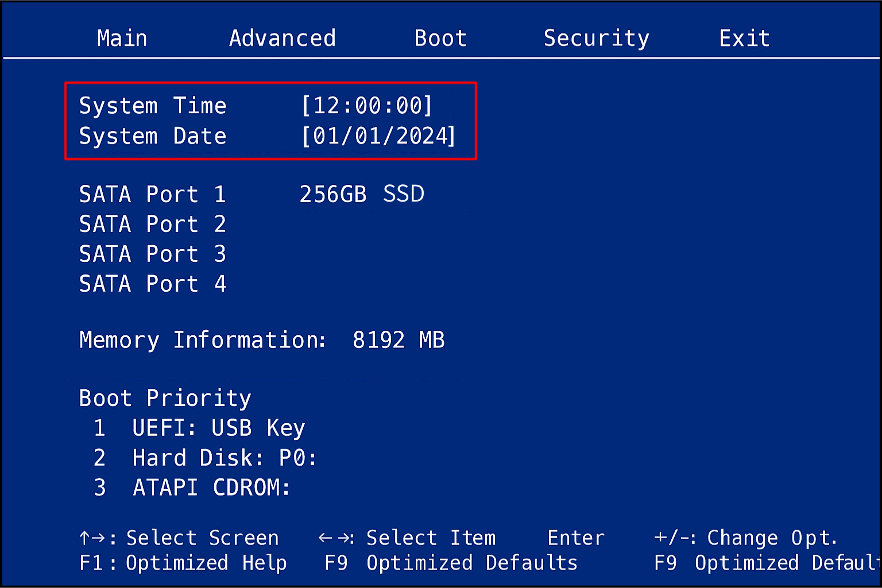Select the Exit tab
The width and height of the screenshot is (882, 588).
point(744,38)
